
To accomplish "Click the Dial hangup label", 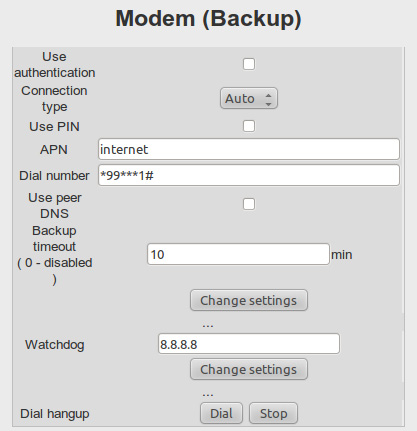I will click(55, 414).
